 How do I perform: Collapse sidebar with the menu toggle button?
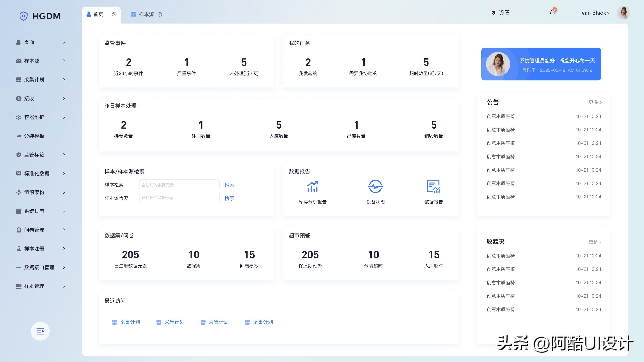tap(40, 331)
